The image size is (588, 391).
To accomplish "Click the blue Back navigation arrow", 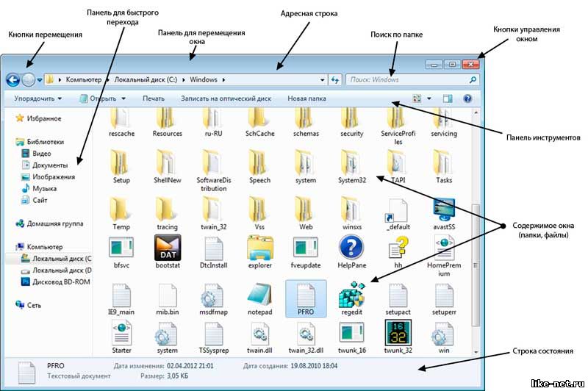I will tap(12, 79).
